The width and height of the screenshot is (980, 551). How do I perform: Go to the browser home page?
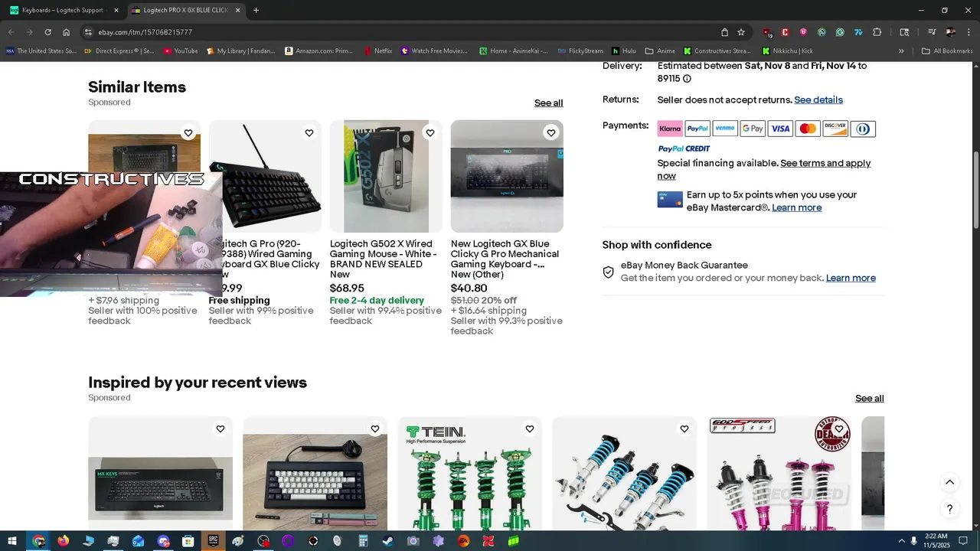pos(67,32)
